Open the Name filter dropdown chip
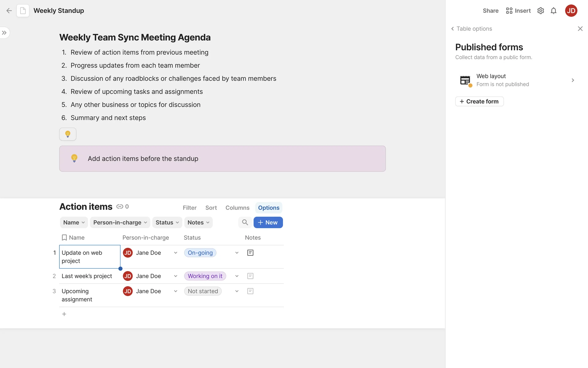This screenshot has width=588, height=368. click(x=74, y=222)
